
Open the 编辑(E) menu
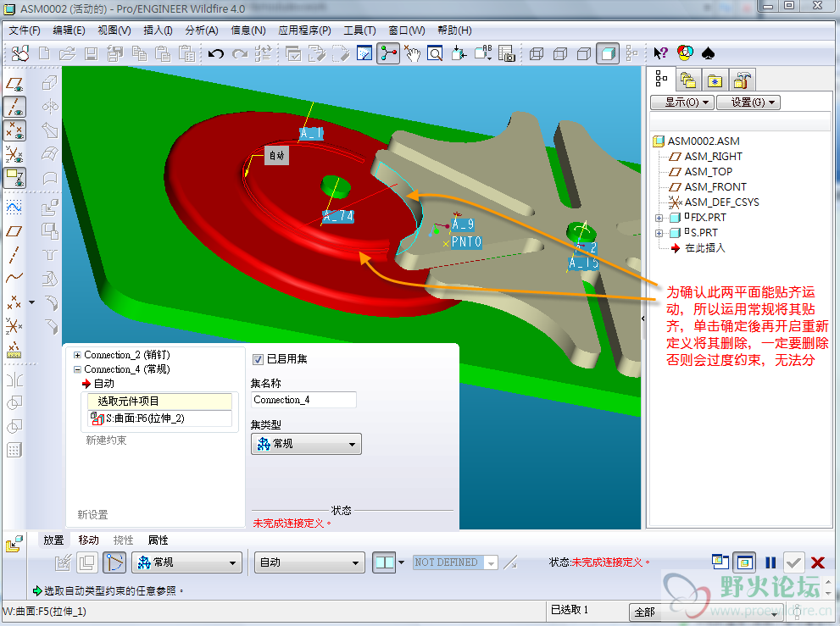[70, 30]
